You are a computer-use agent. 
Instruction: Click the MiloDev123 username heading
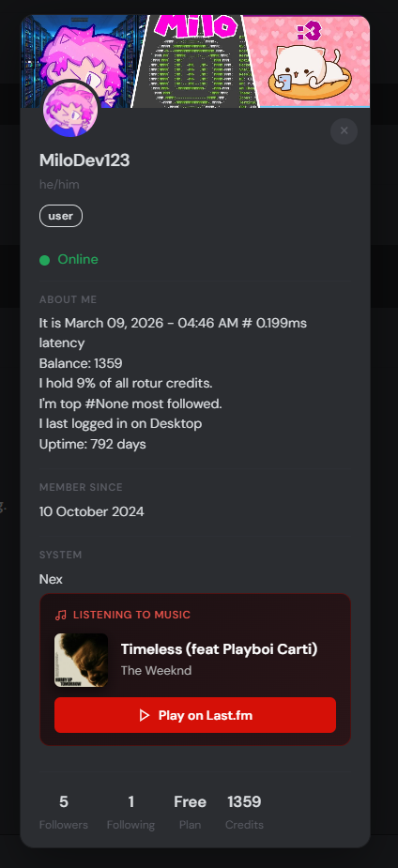(84, 160)
